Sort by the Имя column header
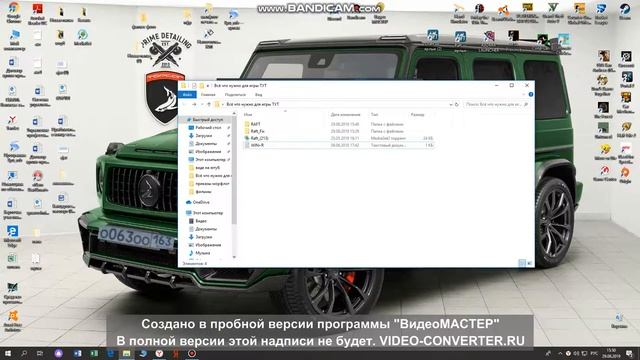Screen dimensions: 640x360 248,115
